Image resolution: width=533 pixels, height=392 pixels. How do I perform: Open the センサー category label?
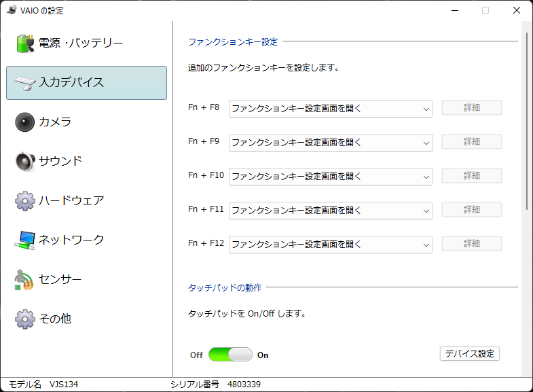point(60,279)
